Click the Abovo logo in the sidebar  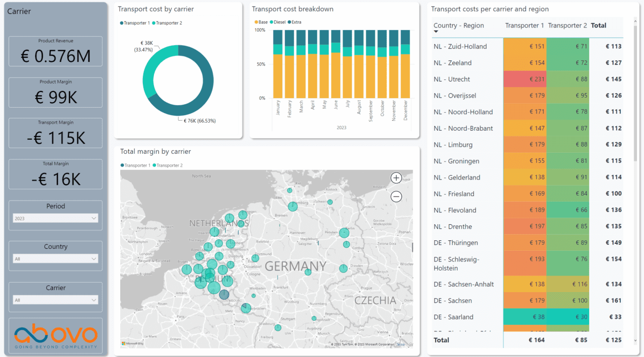pyautogui.click(x=55, y=335)
